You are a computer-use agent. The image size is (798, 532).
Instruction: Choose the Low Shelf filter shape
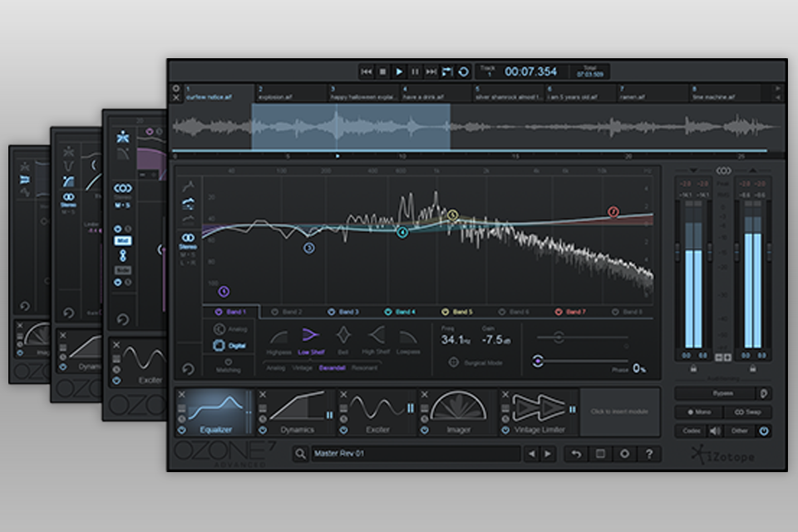(x=310, y=341)
